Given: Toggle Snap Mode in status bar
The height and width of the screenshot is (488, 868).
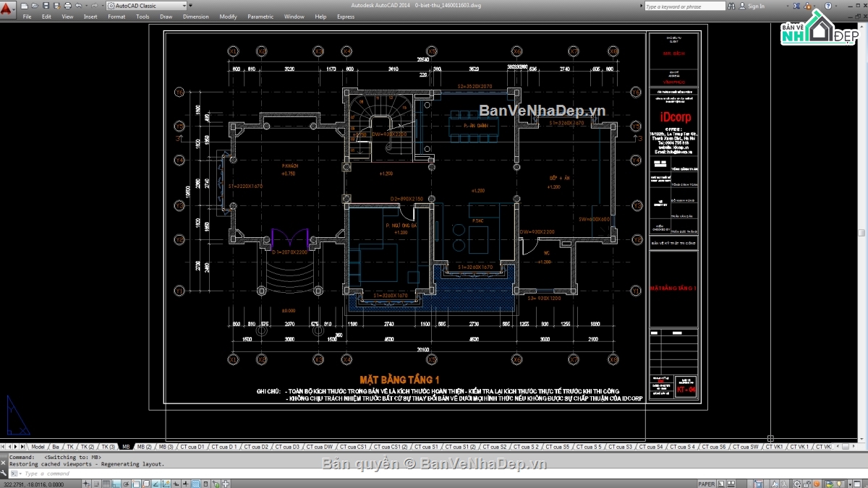Looking at the screenshot, I should point(96,484).
